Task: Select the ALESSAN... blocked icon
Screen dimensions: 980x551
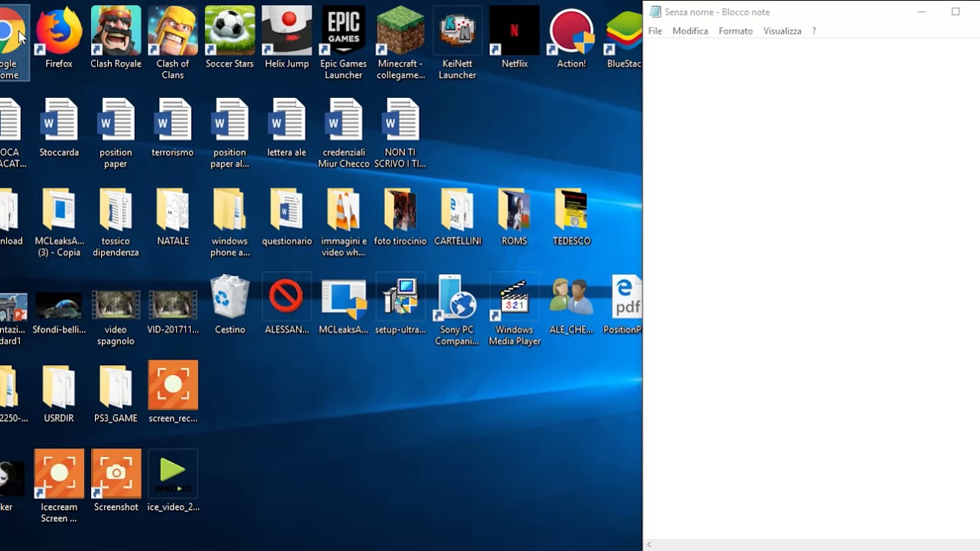Action: tap(286, 305)
